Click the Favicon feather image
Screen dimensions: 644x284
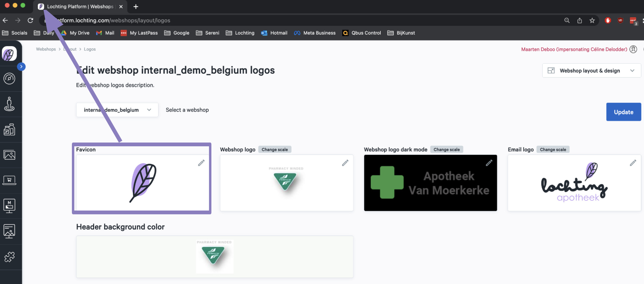tap(143, 183)
